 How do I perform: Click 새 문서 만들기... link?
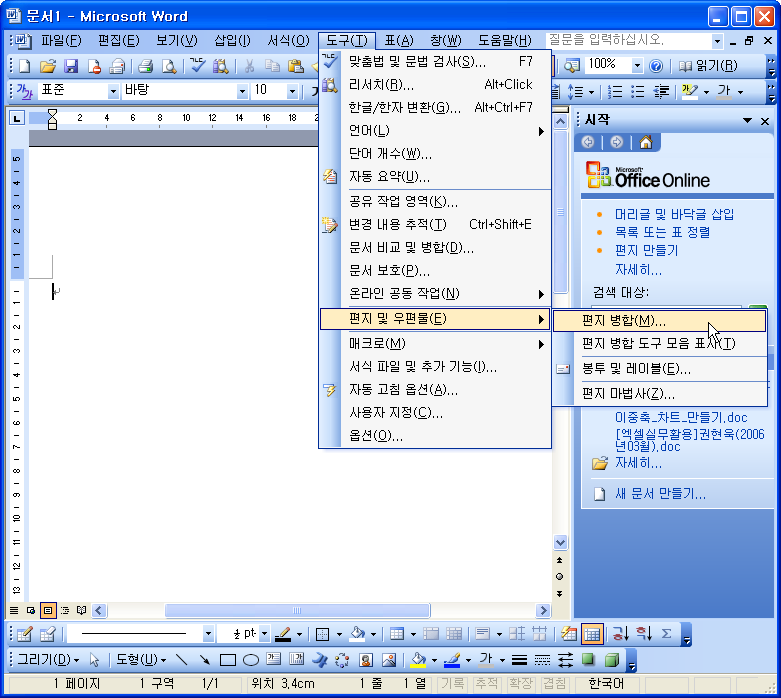click(x=660, y=494)
